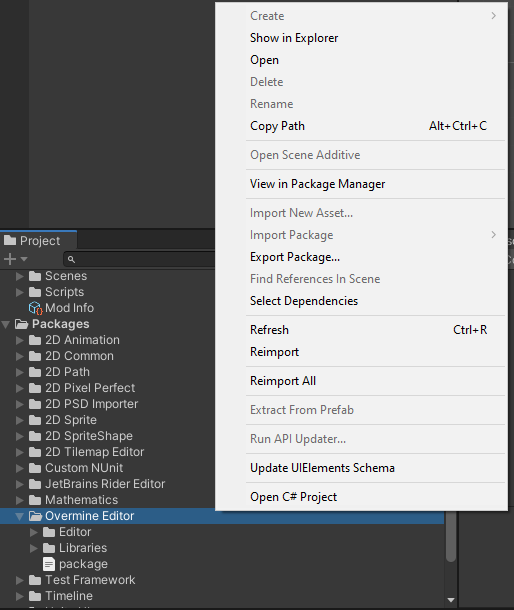The height and width of the screenshot is (610, 514).
Task: Expand the 2D Animation folder arrow
Action: [20, 340]
